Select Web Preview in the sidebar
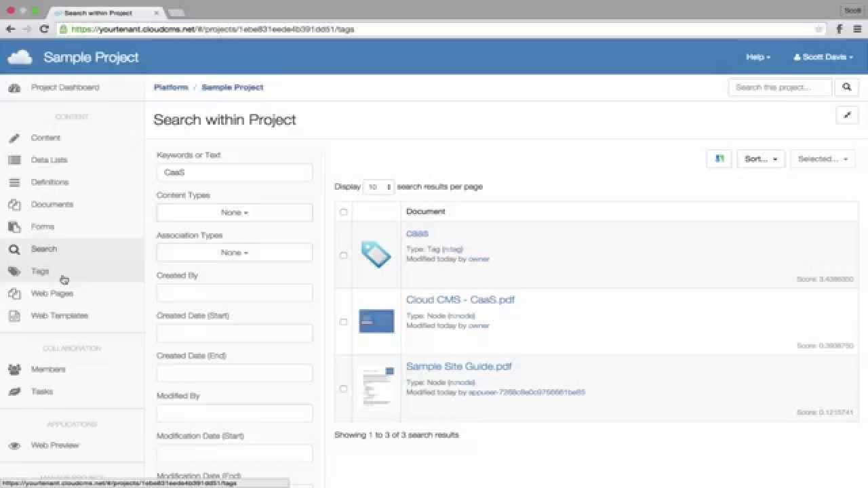This screenshot has height=488, width=868. 55,445
